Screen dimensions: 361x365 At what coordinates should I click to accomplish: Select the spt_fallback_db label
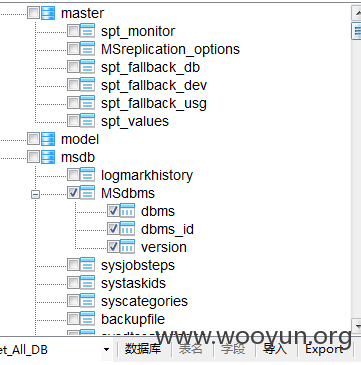[x=150, y=67]
